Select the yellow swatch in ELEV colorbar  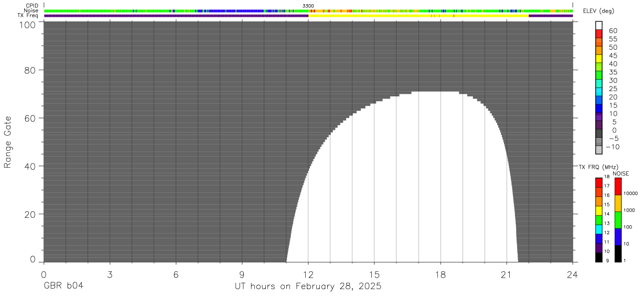pos(599,59)
